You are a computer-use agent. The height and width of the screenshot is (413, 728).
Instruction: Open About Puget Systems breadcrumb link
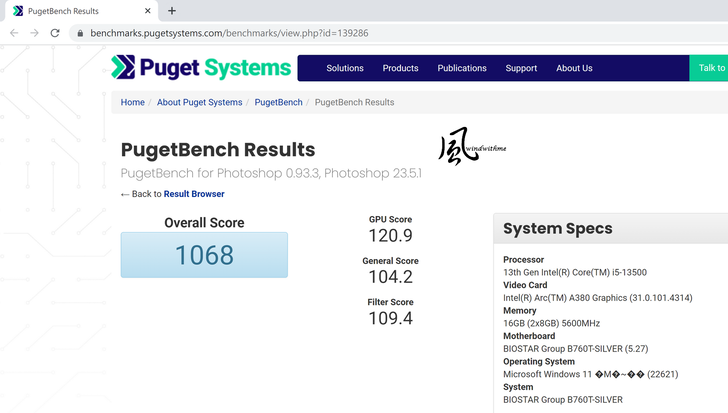[x=199, y=102]
